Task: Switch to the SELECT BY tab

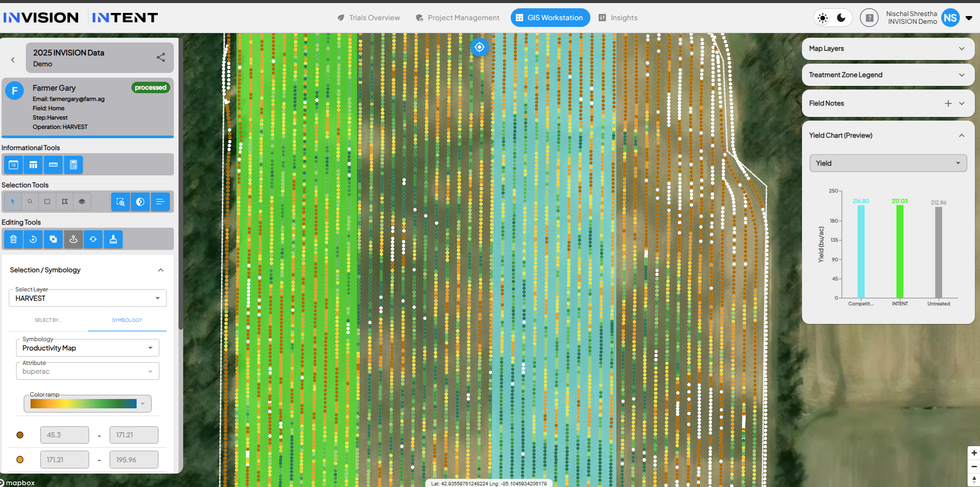Action: tap(48, 320)
